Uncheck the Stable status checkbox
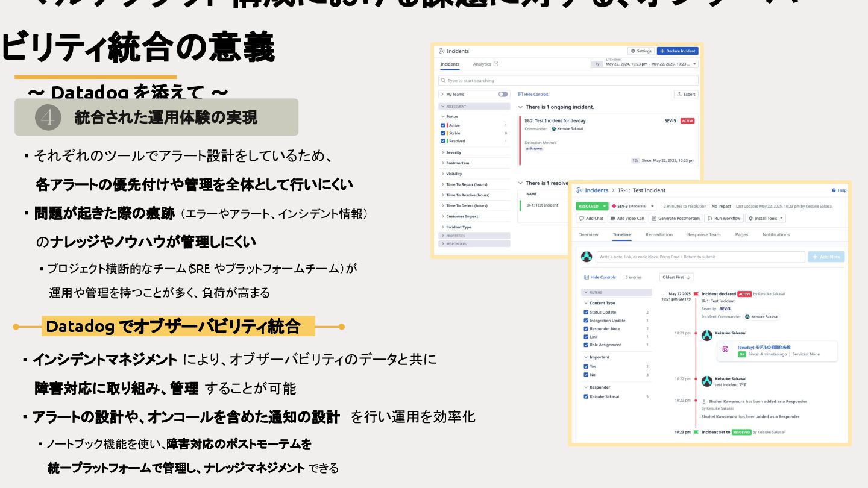868x488 pixels. pos(443,133)
